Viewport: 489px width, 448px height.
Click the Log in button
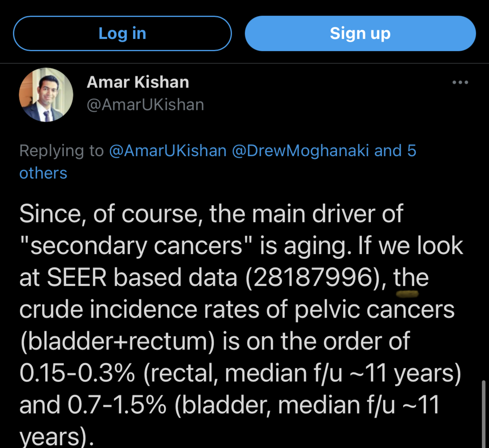pyautogui.click(x=122, y=33)
